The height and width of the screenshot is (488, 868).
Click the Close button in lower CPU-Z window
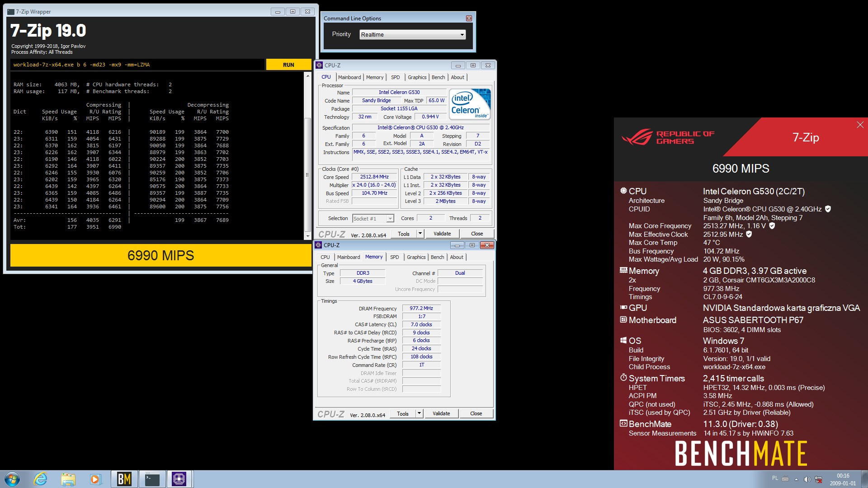[x=476, y=413]
